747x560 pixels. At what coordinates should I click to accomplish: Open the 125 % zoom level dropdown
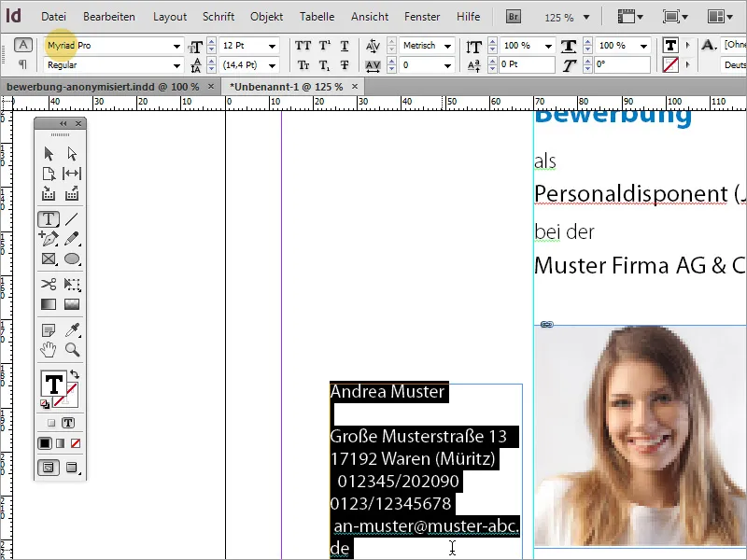point(586,17)
